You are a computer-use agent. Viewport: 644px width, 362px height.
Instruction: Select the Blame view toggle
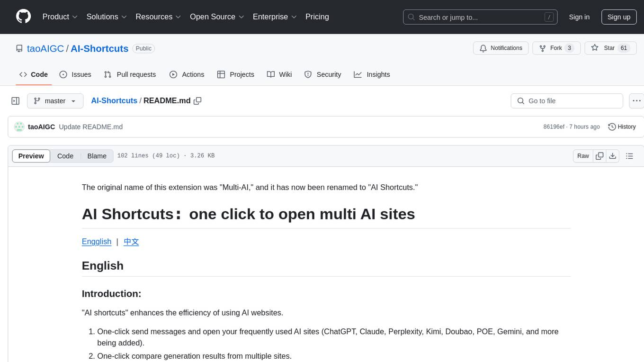point(97,156)
